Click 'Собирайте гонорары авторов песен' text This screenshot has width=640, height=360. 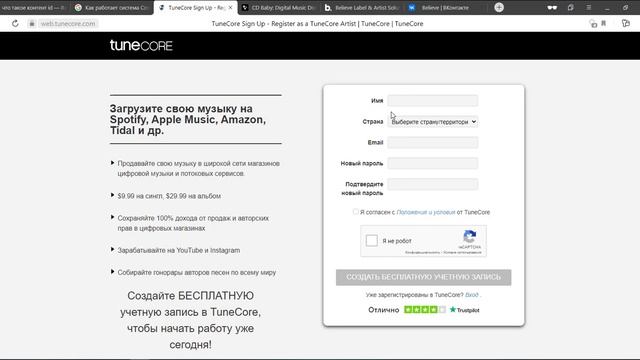coord(197,272)
